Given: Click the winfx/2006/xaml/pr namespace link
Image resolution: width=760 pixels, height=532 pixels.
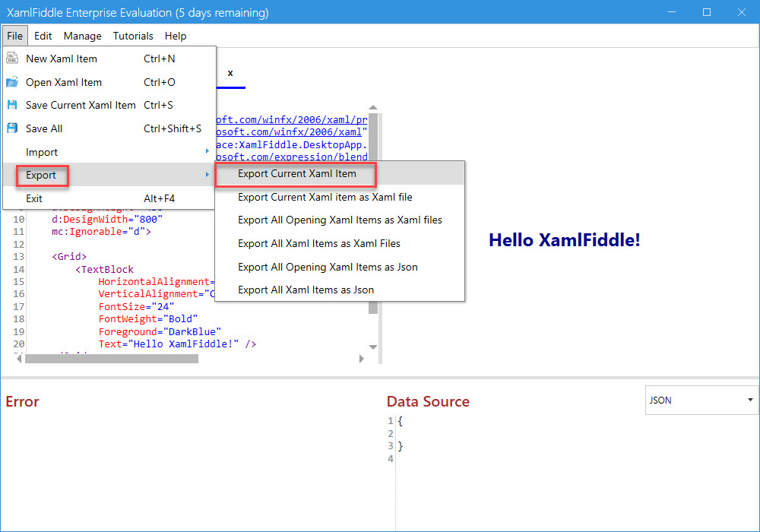Looking at the screenshot, I should coord(292,119).
